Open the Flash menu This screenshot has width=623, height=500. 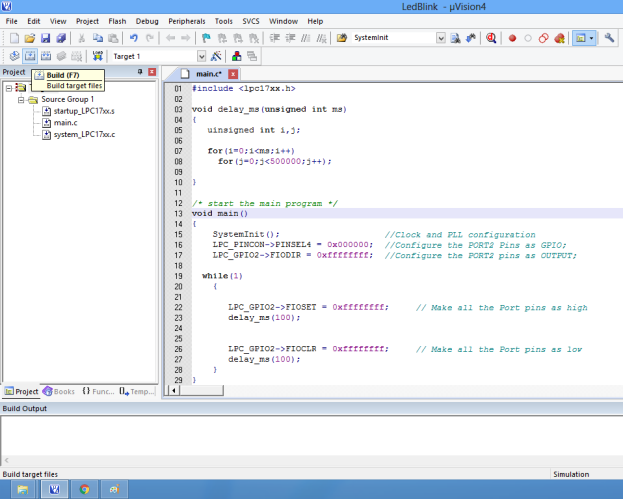(x=117, y=20)
